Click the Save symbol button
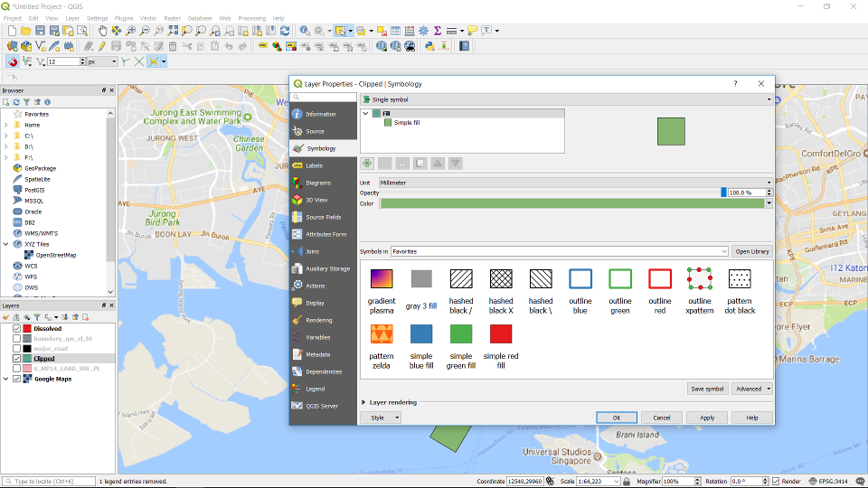The width and height of the screenshot is (868, 488). [707, 389]
